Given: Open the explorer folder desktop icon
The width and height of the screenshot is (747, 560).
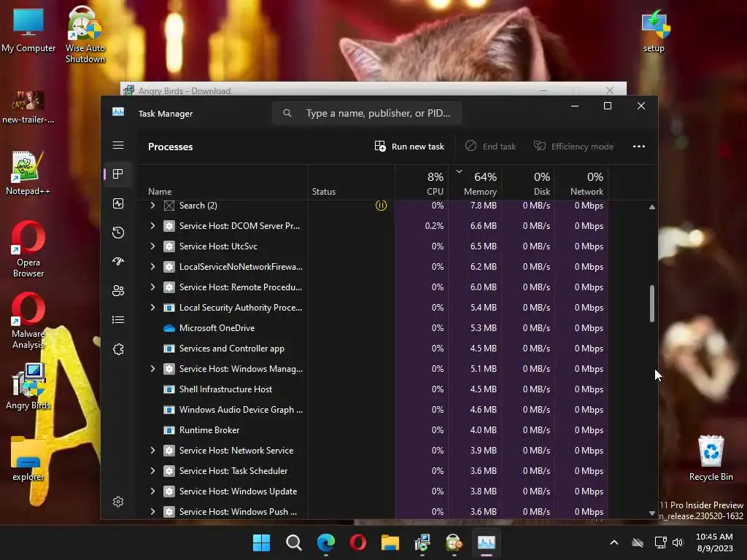Looking at the screenshot, I should tap(28, 459).
